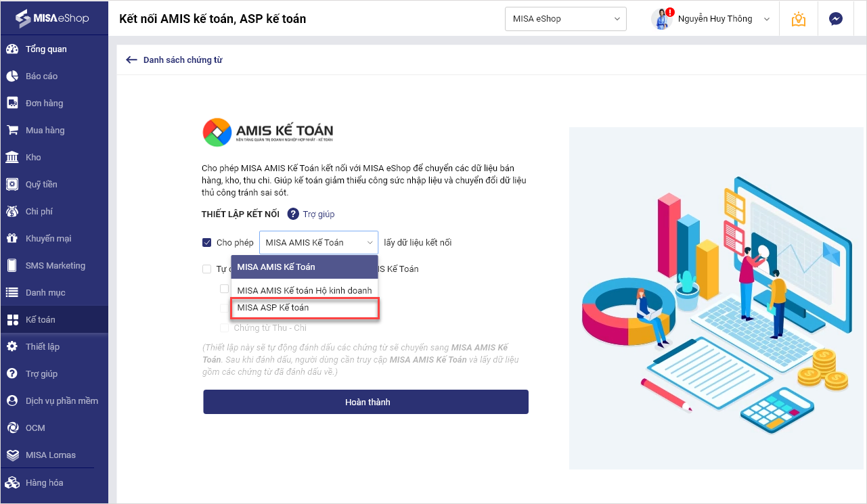
Task: Expand the MISA eShop dropdown in header
Action: [x=565, y=19]
